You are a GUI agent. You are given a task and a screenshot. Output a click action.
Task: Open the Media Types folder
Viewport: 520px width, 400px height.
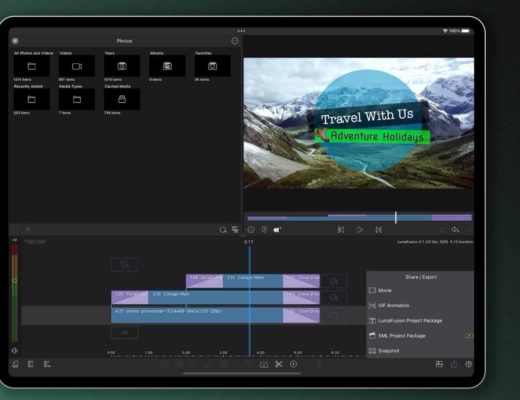click(x=77, y=99)
